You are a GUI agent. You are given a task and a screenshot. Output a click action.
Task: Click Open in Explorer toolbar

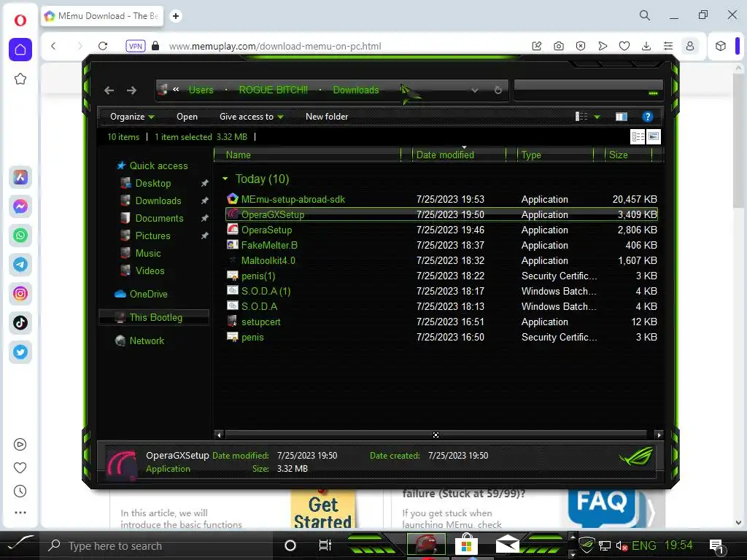click(x=187, y=117)
